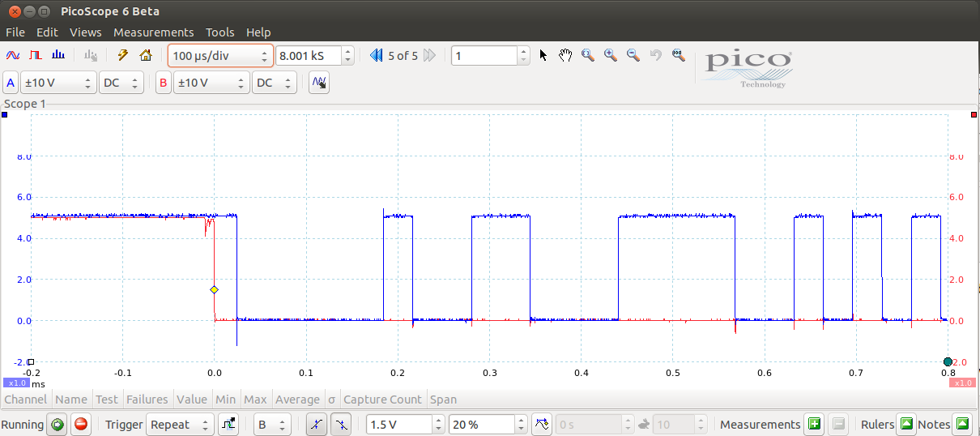Open Channel B DC coupling dropdown
The width and height of the screenshot is (980, 436).
click(275, 83)
